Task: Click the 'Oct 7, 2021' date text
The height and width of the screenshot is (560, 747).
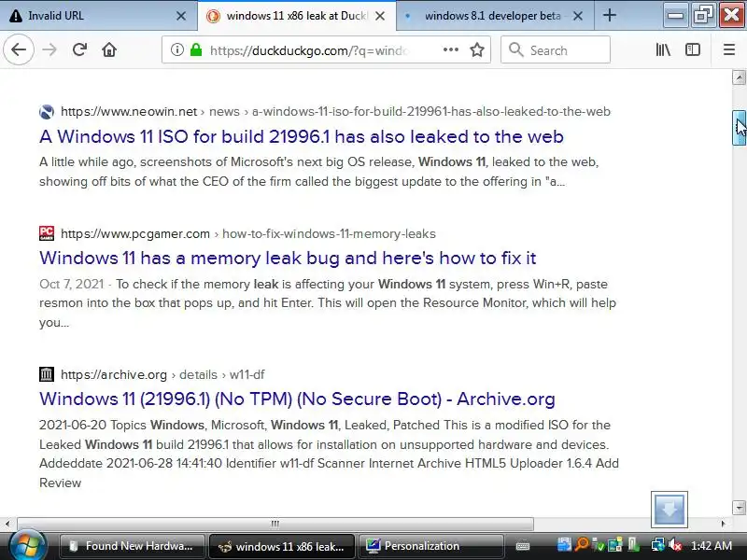Action: click(72, 285)
